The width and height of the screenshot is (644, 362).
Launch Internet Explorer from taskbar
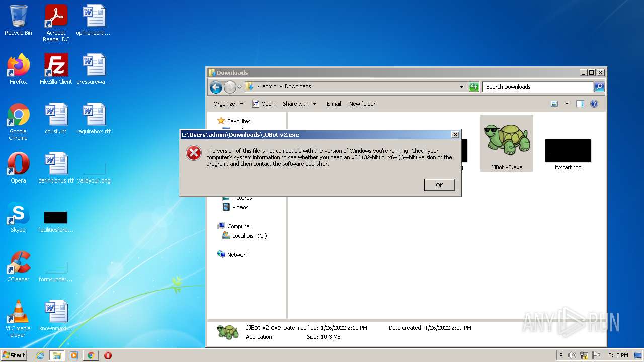(x=40, y=355)
